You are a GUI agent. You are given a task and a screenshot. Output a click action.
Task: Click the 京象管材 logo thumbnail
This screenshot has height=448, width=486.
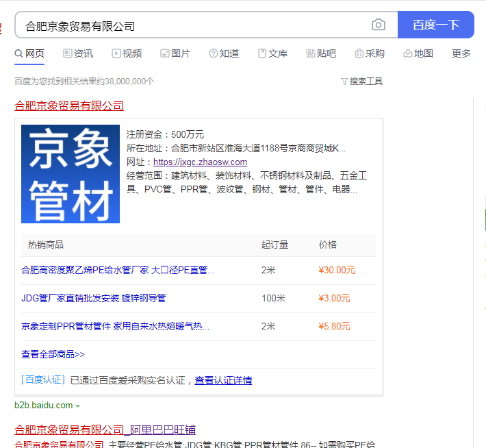point(71,174)
